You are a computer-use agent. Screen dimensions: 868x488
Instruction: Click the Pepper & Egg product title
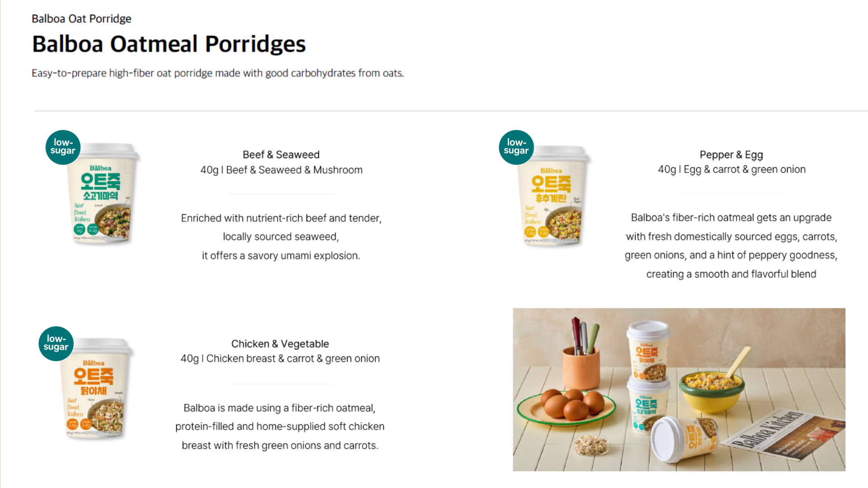(731, 155)
